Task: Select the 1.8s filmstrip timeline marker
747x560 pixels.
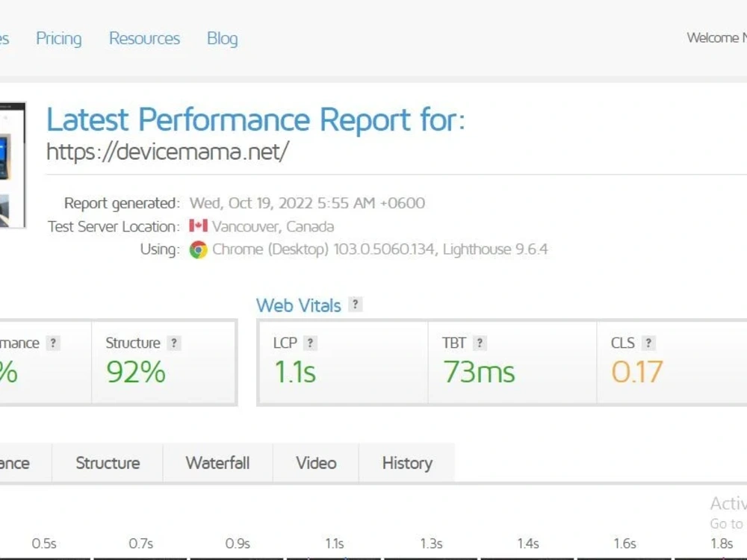Action: [x=722, y=544]
